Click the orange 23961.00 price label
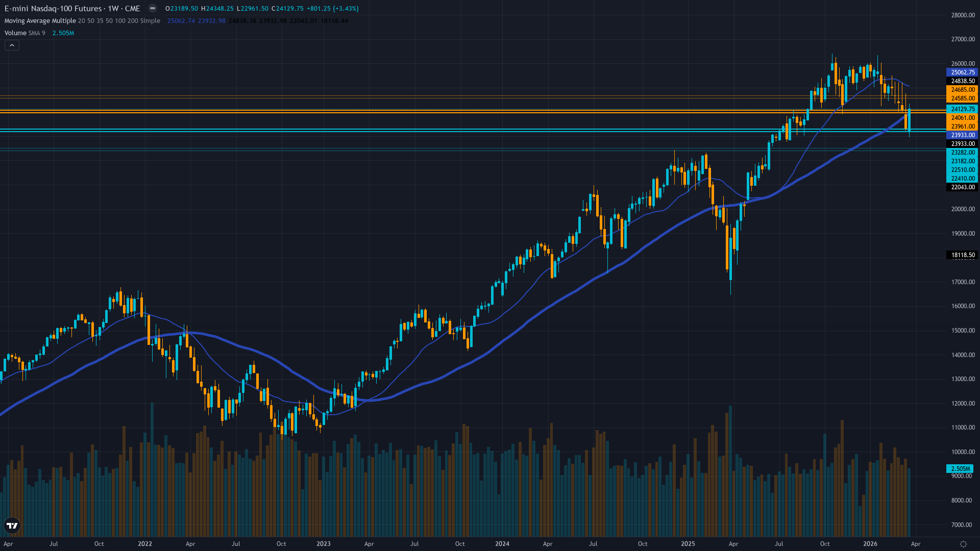 coord(962,127)
